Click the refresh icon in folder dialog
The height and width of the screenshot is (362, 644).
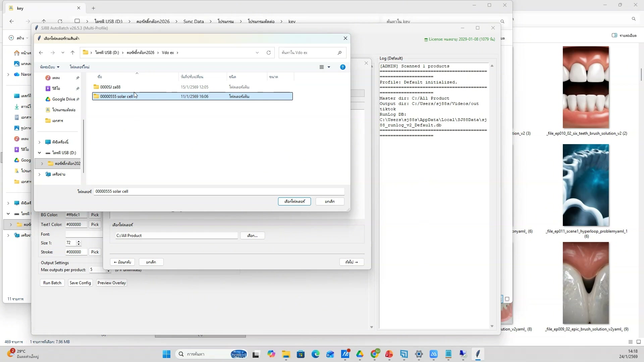268,53
